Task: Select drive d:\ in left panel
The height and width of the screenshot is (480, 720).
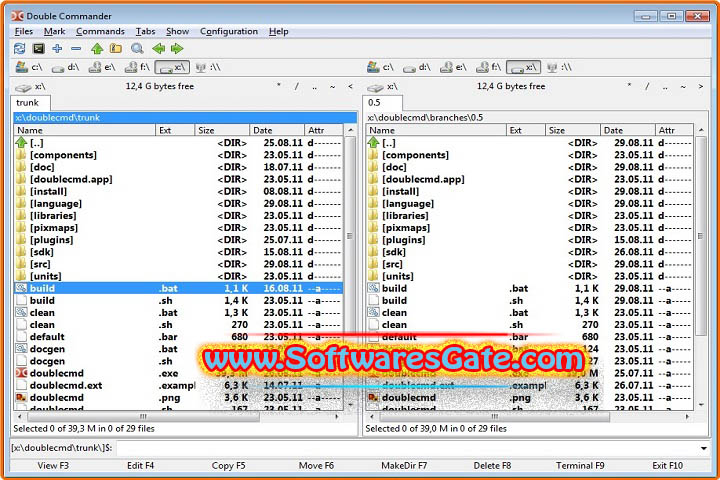Action: click(65, 68)
